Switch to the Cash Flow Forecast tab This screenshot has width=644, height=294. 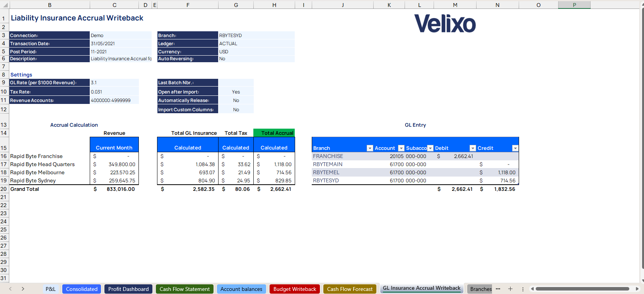point(350,289)
